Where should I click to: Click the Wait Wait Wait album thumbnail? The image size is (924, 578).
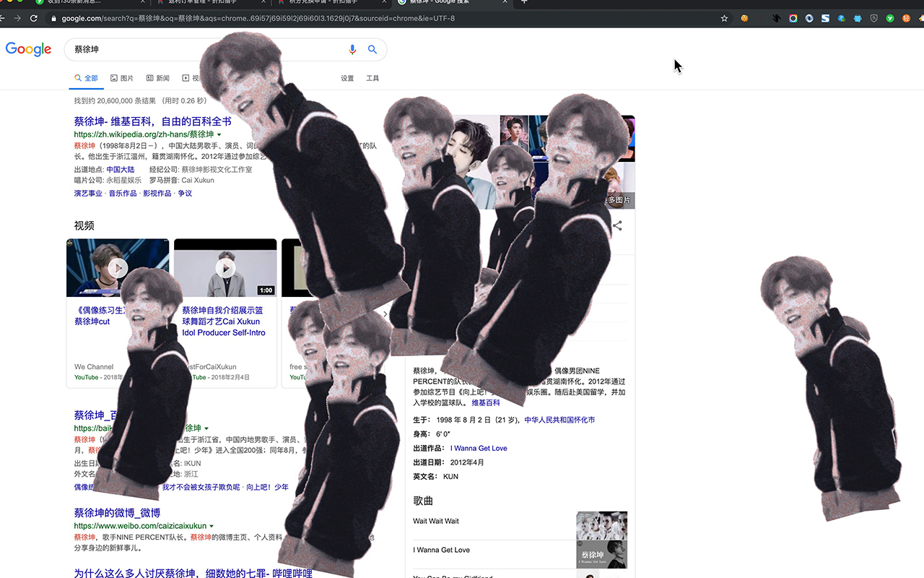tap(602, 525)
